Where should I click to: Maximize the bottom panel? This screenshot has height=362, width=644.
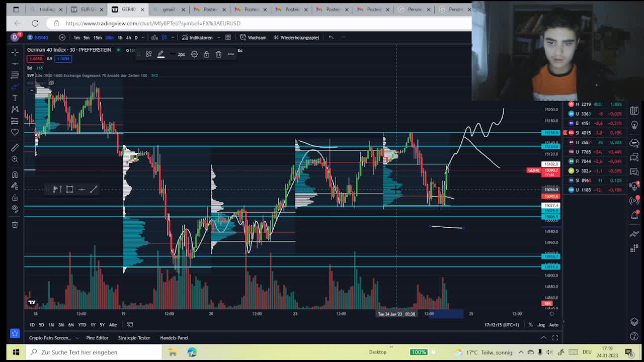pos(555,338)
